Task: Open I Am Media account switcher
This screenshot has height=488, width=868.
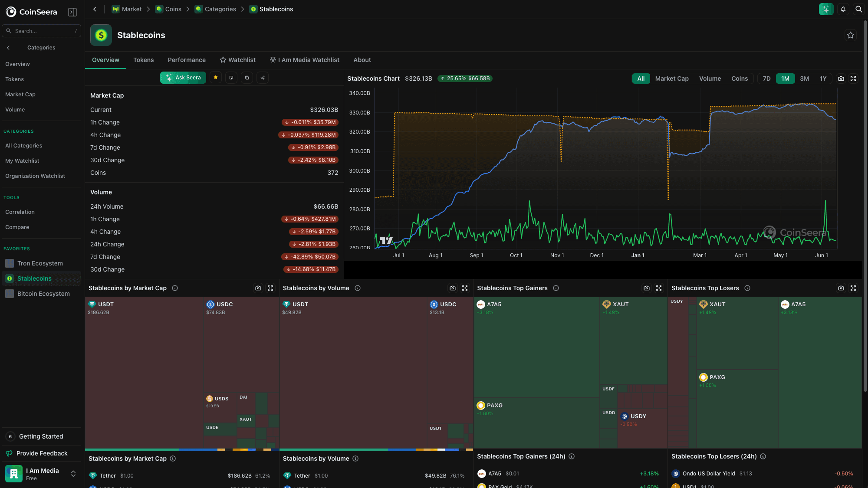Action: (41, 474)
